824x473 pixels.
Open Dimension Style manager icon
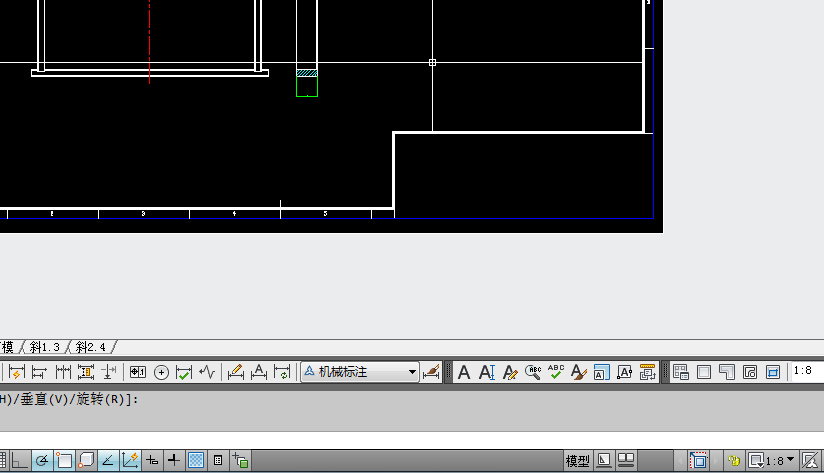[431, 372]
